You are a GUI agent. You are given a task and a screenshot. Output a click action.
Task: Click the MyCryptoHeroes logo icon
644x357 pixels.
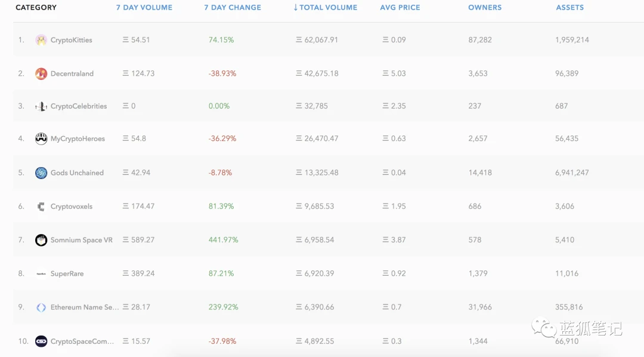tap(41, 139)
